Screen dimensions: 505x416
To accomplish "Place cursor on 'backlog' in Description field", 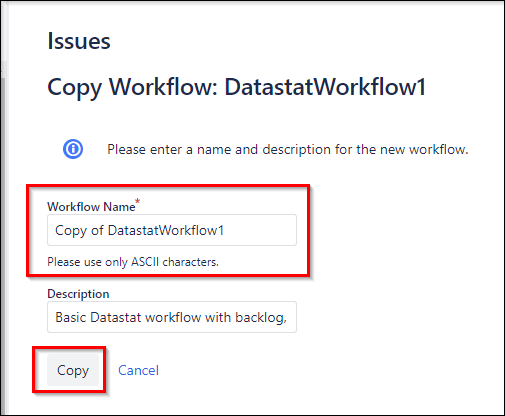I will coord(261,317).
